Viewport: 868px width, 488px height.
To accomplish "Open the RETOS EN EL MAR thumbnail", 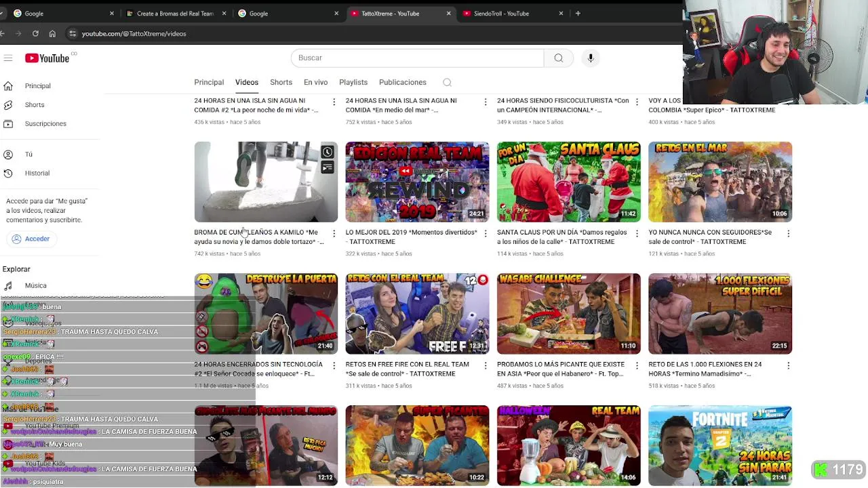I will point(720,182).
